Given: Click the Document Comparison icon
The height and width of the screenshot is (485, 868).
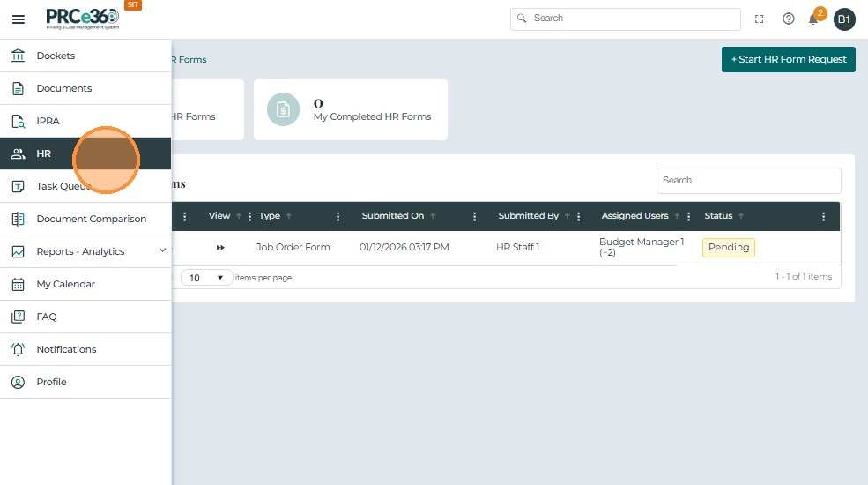Looking at the screenshot, I should (19, 219).
